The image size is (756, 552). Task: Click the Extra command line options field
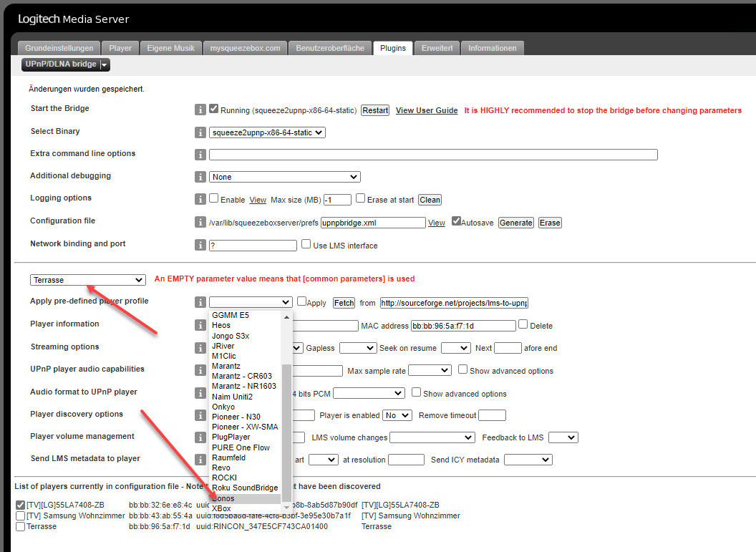pos(433,155)
